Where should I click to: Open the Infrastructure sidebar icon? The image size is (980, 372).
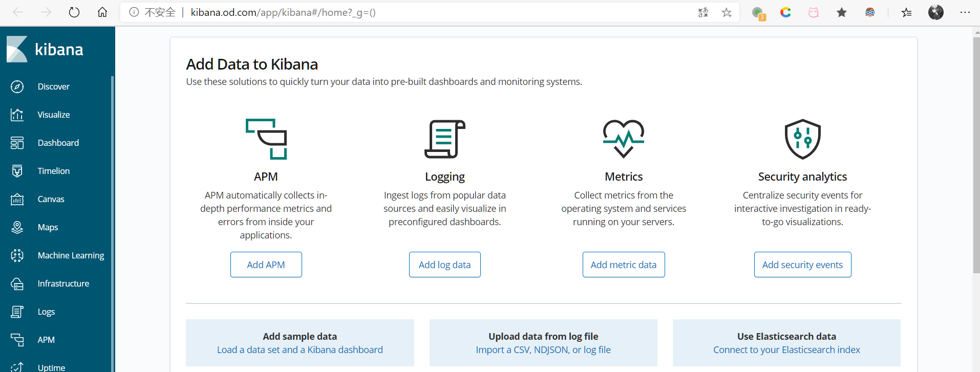[x=17, y=284]
